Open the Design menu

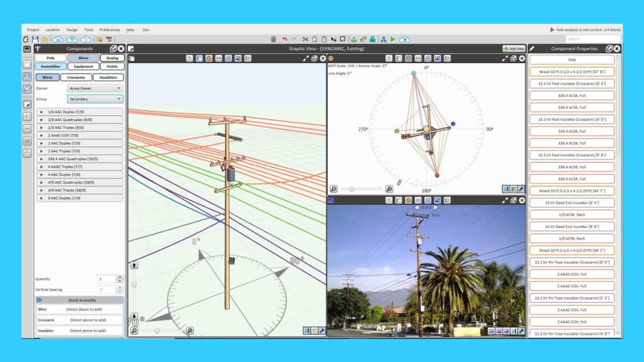(x=72, y=29)
